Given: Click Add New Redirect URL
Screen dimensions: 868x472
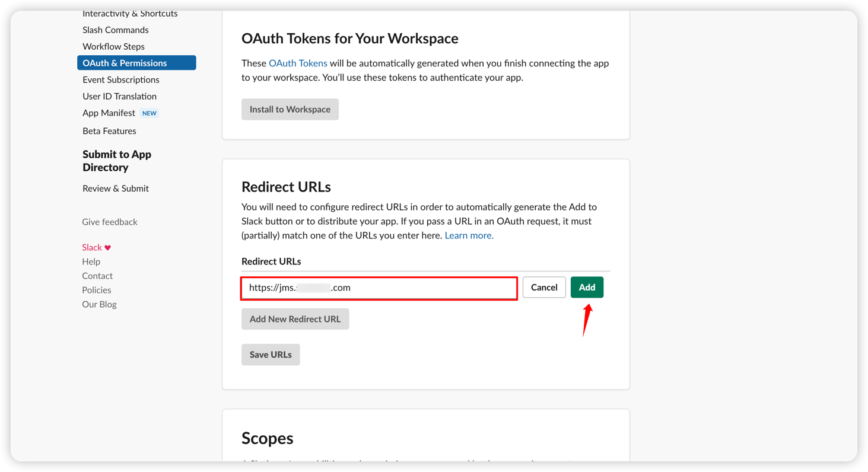Looking at the screenshot, I should [x=295, y=318].
